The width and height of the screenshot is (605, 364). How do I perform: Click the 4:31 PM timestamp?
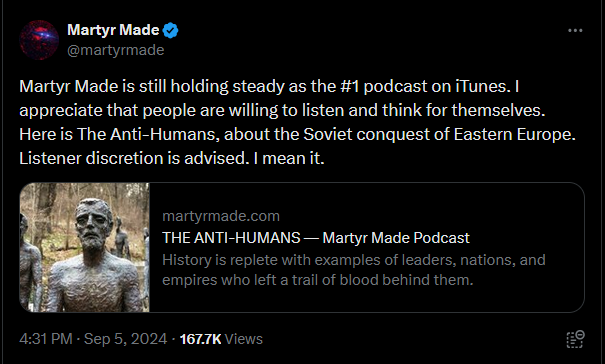tap(46, 339)
